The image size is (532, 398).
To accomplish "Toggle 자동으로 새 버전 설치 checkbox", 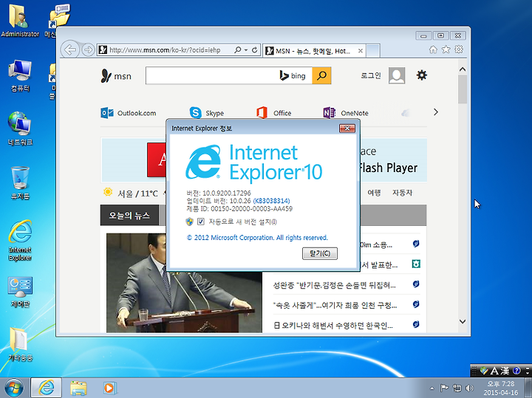I will tap(201, 222).
